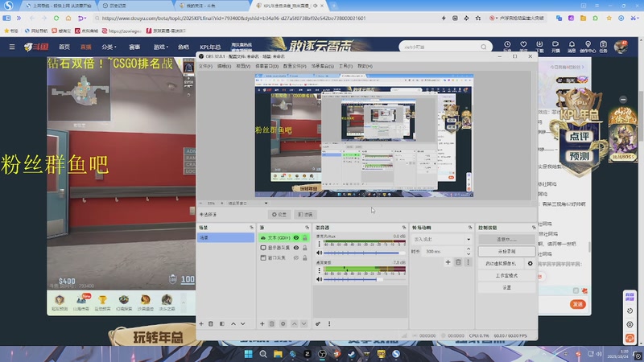This screenshot has width=644, height=362.
Task: Lock the Window Capture source
Action: point(305,257)
